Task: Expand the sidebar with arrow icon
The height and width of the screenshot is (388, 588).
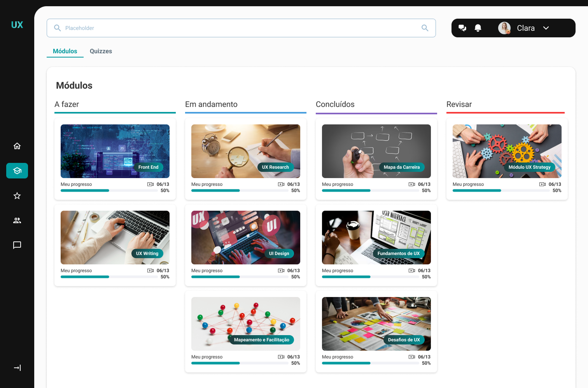Action: coord(17,368)
